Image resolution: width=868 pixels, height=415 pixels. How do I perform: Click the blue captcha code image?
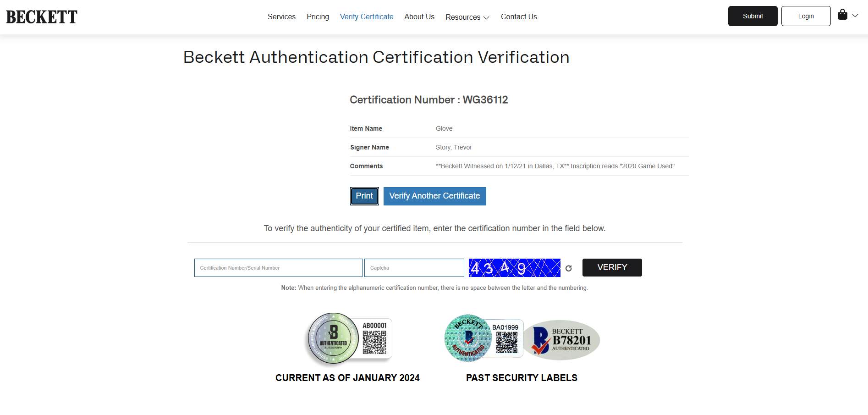[514, 268]
